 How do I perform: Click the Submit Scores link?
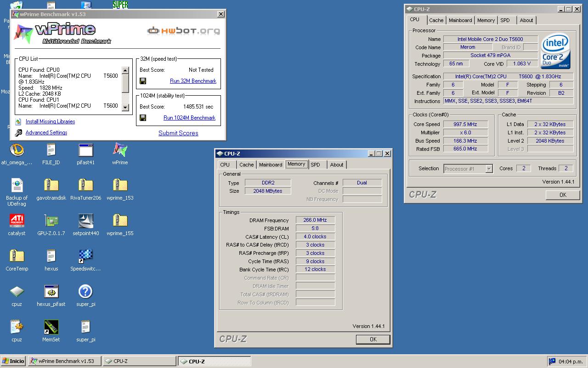[178, 133]
